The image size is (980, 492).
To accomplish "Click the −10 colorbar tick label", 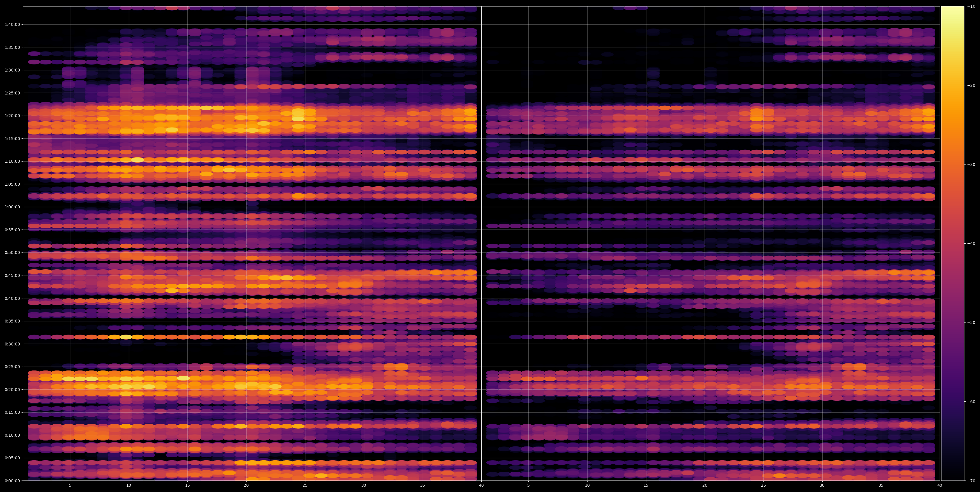I will [971, 6].
